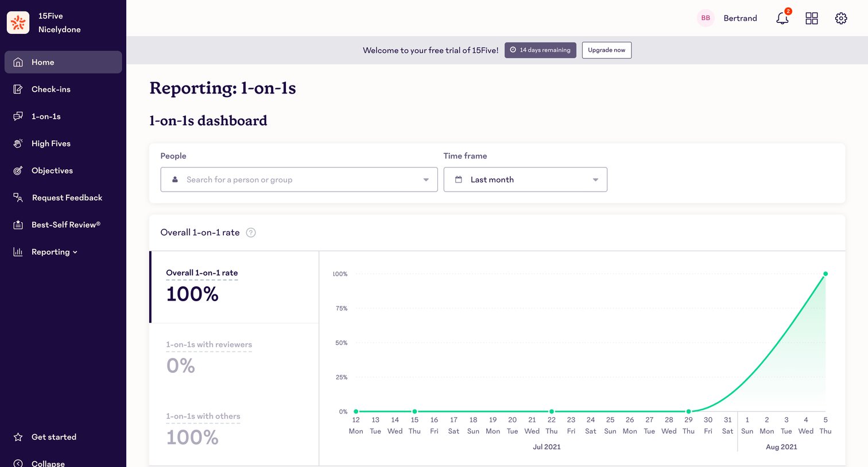This screenshot has width=868, height=467.
Task: Click the 25% y-axis label
Action: pos(342,378)
